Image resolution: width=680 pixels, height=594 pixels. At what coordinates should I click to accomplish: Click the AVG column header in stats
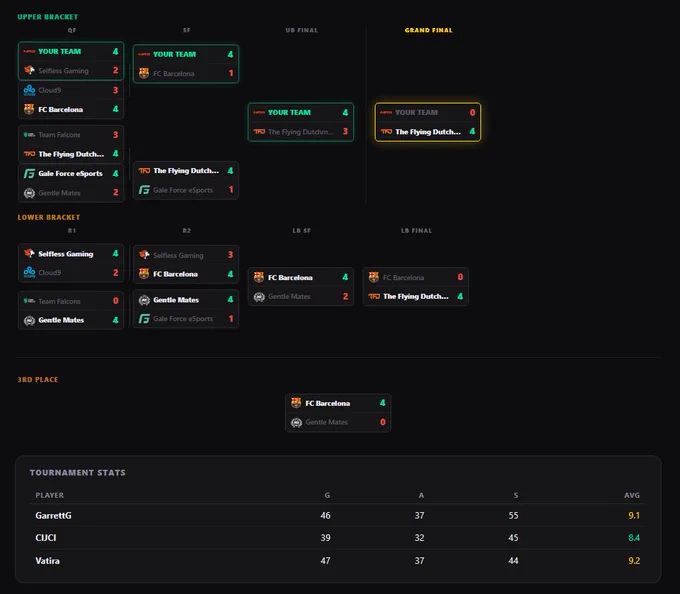pyautogui.click(x=632, y=495)
